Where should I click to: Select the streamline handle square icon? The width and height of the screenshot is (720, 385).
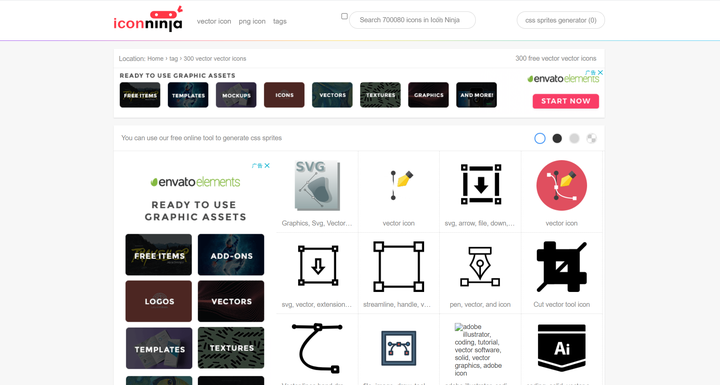click(399, 266)
